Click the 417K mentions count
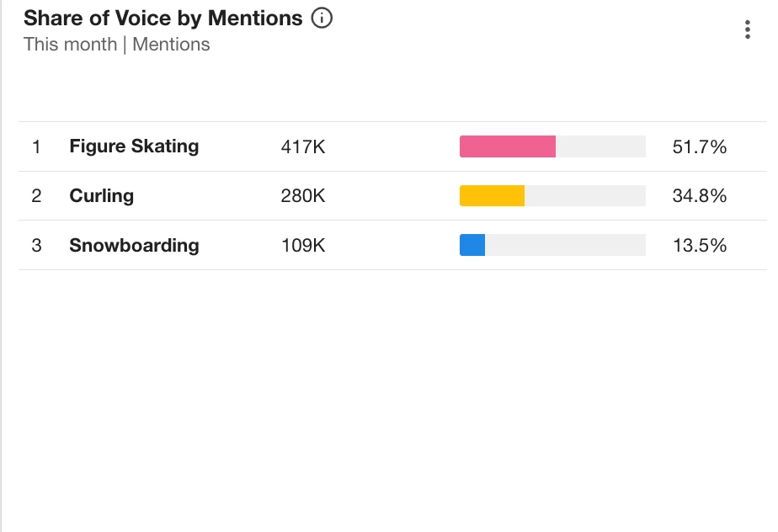The width and height of the screenshot is (778, 532). click(x=302, y=147)
